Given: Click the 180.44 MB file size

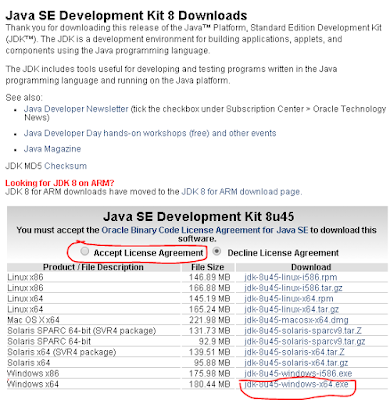Looking at the screenshot, I should pos(210,384).
